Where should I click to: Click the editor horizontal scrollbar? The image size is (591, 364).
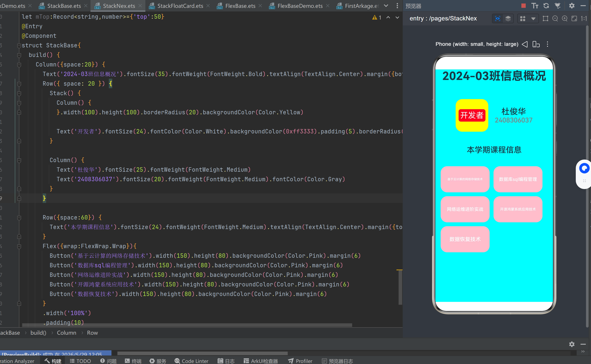(187, 325)
